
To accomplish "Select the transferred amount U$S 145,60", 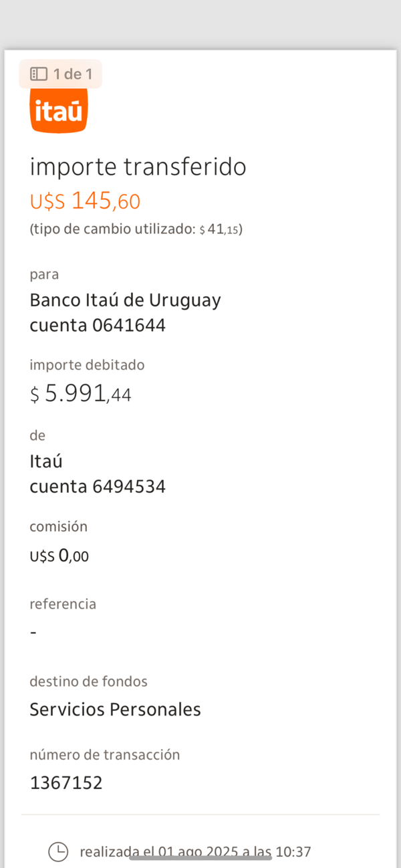I will tap(85, 201).
